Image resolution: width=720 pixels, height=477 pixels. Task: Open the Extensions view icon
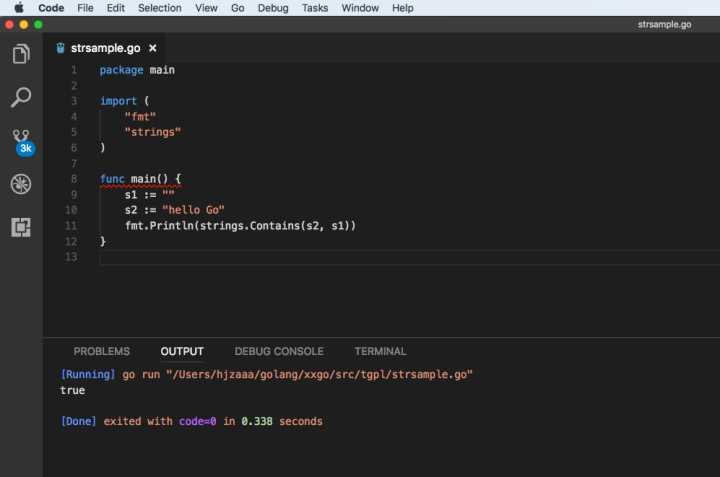tap(21, 227)
